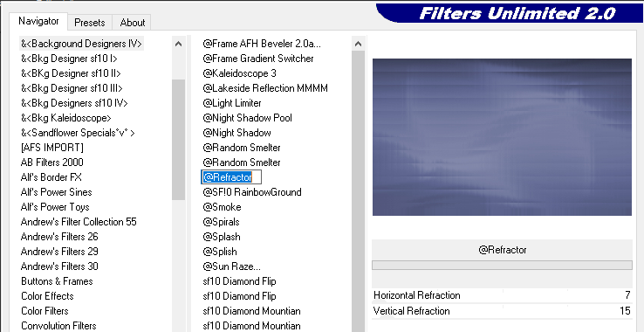Screen dimensions: 644x332
Task: Choose @Night Shadow Pool effect
Action: click(247, 118)
